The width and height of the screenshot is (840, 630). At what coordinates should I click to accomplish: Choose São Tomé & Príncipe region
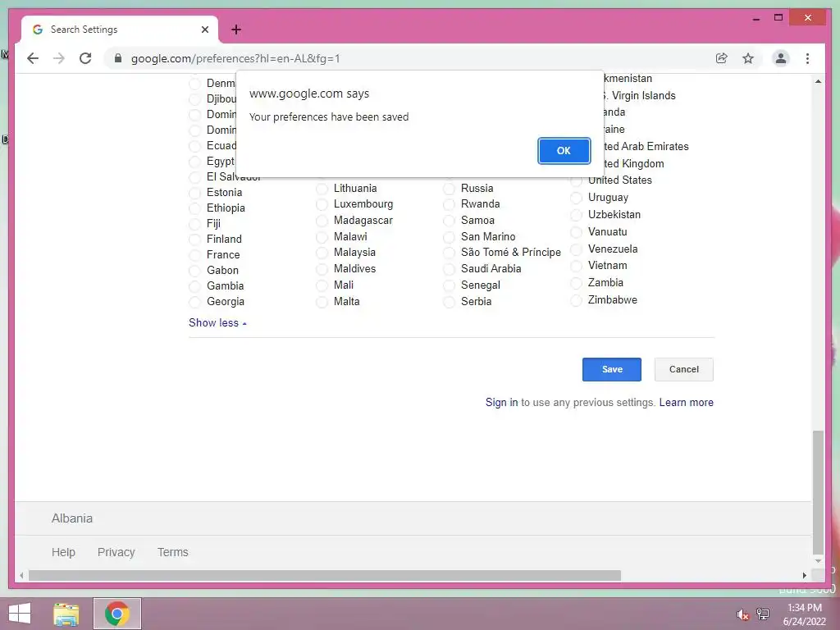point(449,253)
